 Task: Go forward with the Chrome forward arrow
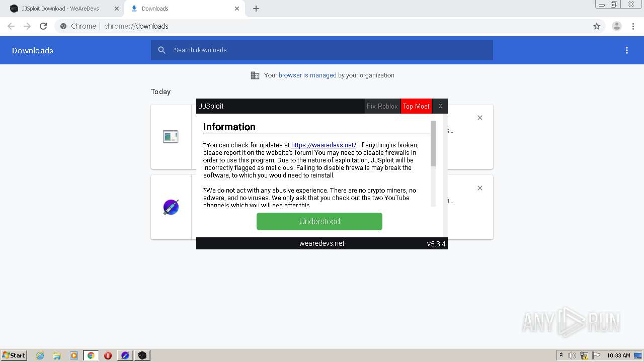[x=27, y=26]
